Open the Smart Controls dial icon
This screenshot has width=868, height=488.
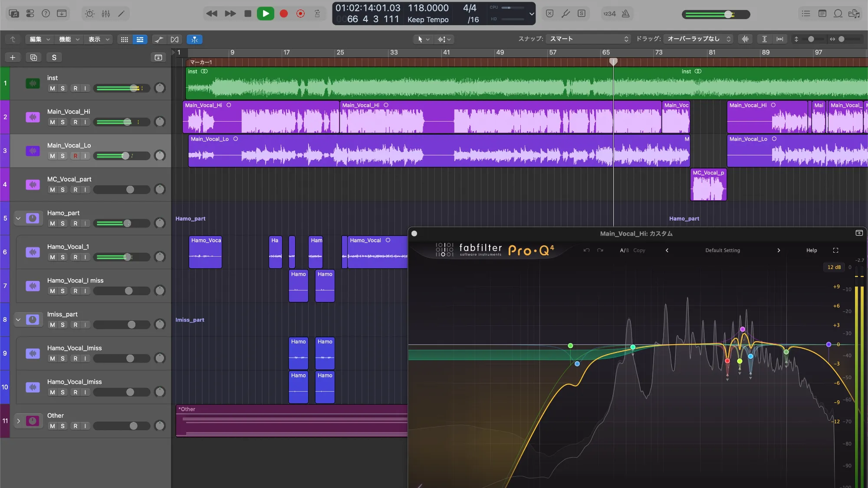click(x=90, y=13)
